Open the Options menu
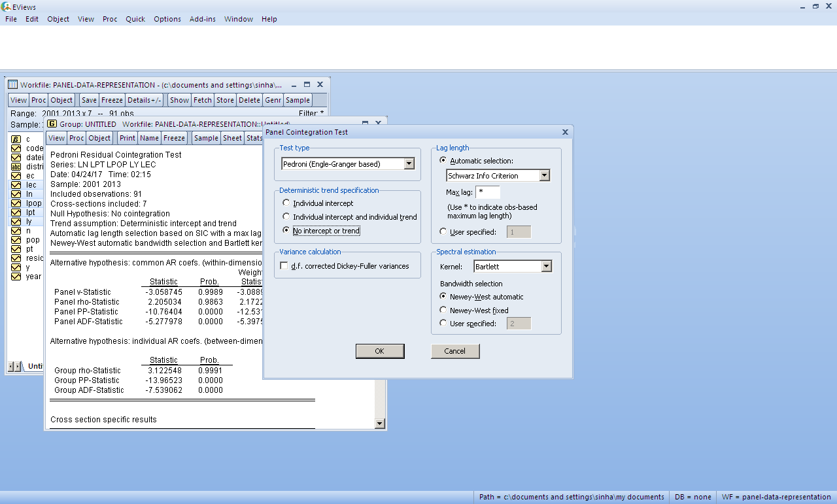This screenshot has width=837, height=504. pos(167,19)
